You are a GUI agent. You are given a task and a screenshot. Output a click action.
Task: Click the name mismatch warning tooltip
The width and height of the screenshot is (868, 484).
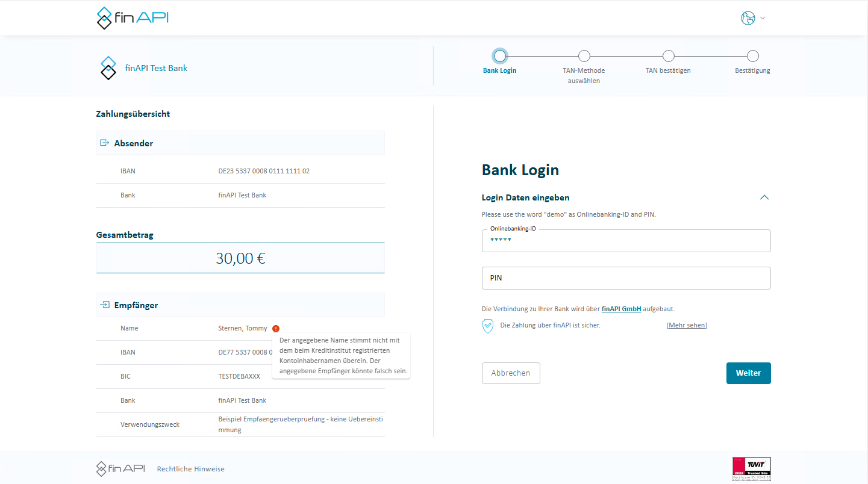(x=341, y=356)
